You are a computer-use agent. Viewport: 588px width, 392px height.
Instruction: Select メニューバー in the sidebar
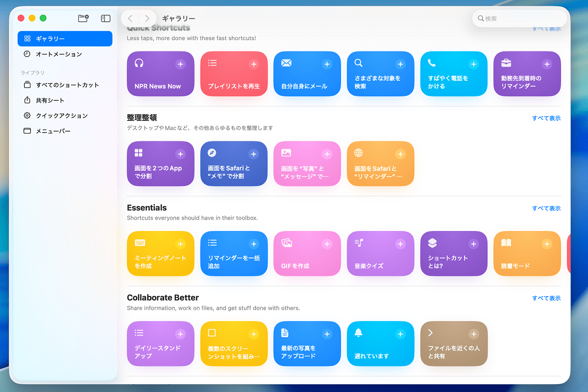[x=65, y=131]
